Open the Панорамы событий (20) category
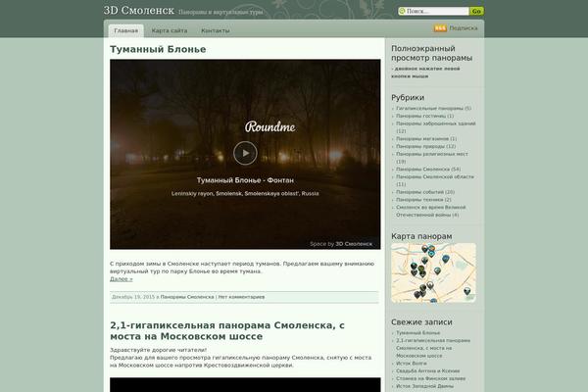Image resolution: width=588 pixels, height=392 pixels. 419,192
